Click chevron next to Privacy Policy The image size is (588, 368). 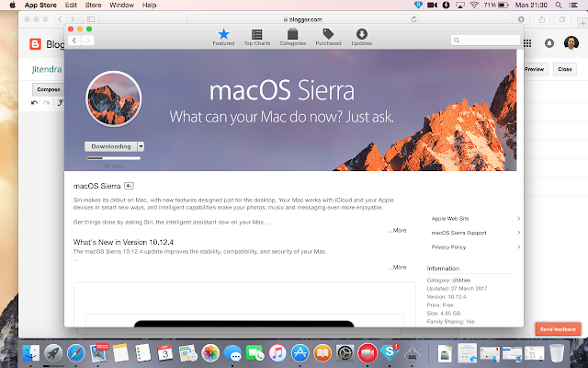point(518,247)
